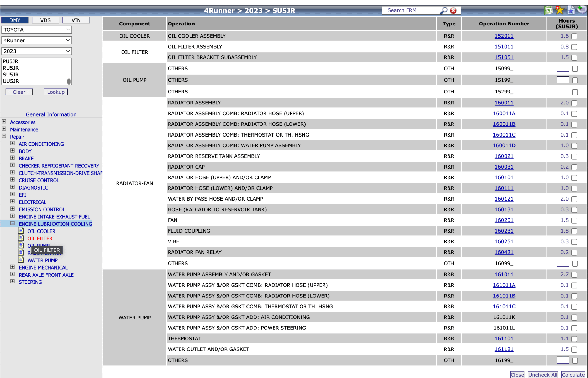Switch to the VIN tab
The height and width of the screenshot is (378, 588).
tap(76, 20)
